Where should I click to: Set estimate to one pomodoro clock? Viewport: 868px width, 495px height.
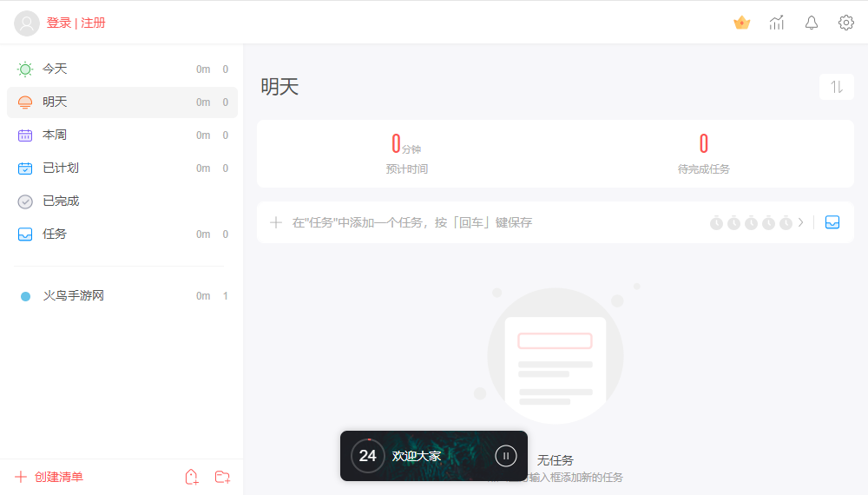pyautogui.click(x=716, y=222)
